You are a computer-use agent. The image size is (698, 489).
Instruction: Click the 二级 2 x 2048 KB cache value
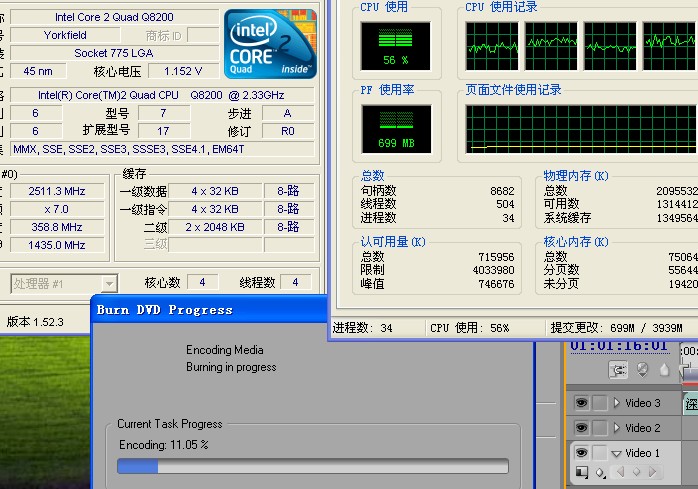pyautogui.click(x=215, y=227)
